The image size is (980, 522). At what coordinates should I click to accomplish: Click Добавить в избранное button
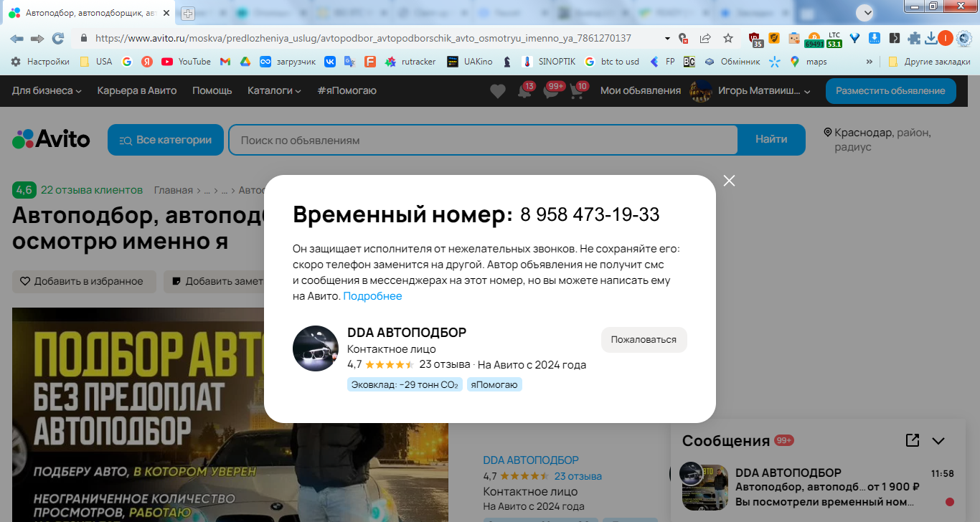coord(84,282)
